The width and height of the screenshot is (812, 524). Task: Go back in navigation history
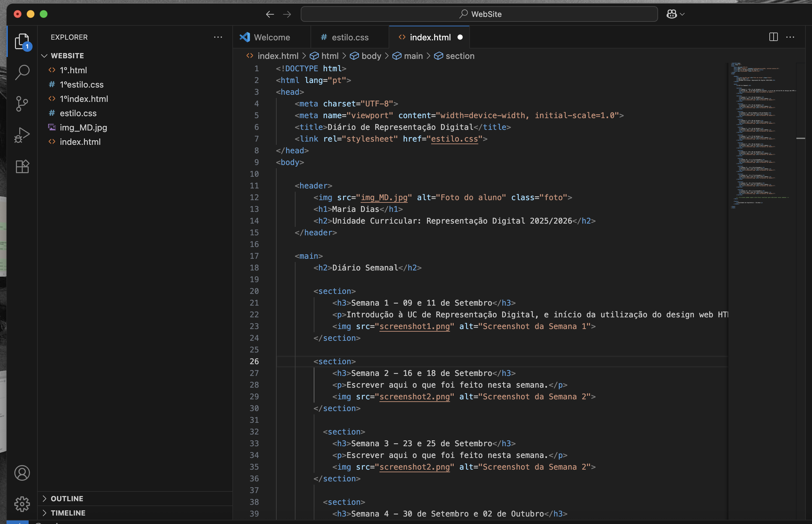point(270,14)
